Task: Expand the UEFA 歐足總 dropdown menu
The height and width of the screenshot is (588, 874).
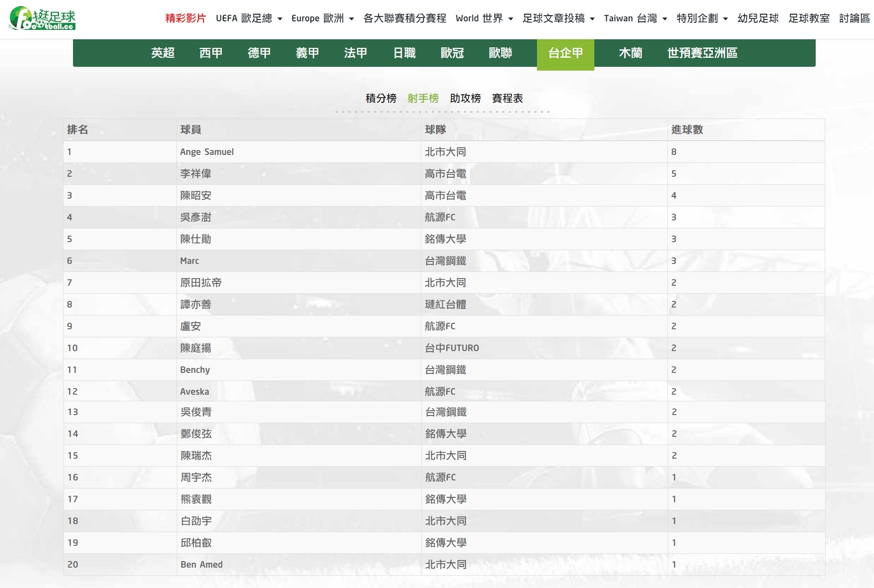Action: point(249,18)
